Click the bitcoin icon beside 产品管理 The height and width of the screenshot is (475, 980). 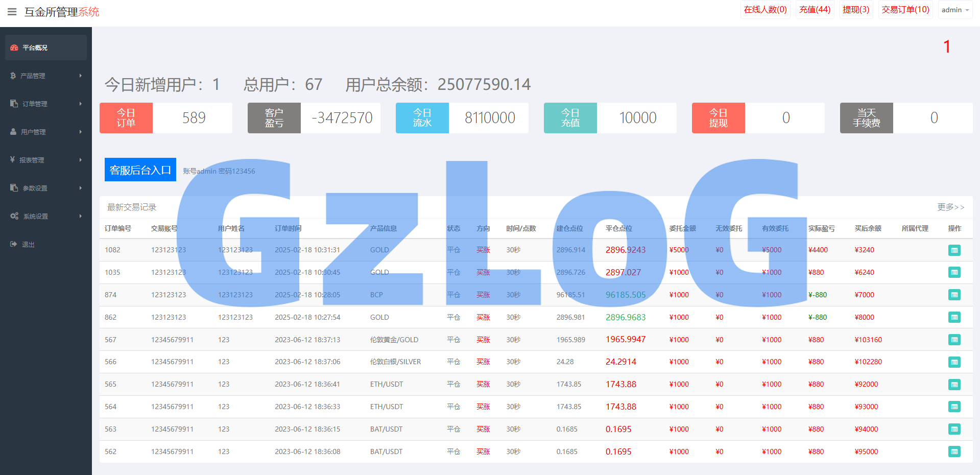click(x=13, y=76)
